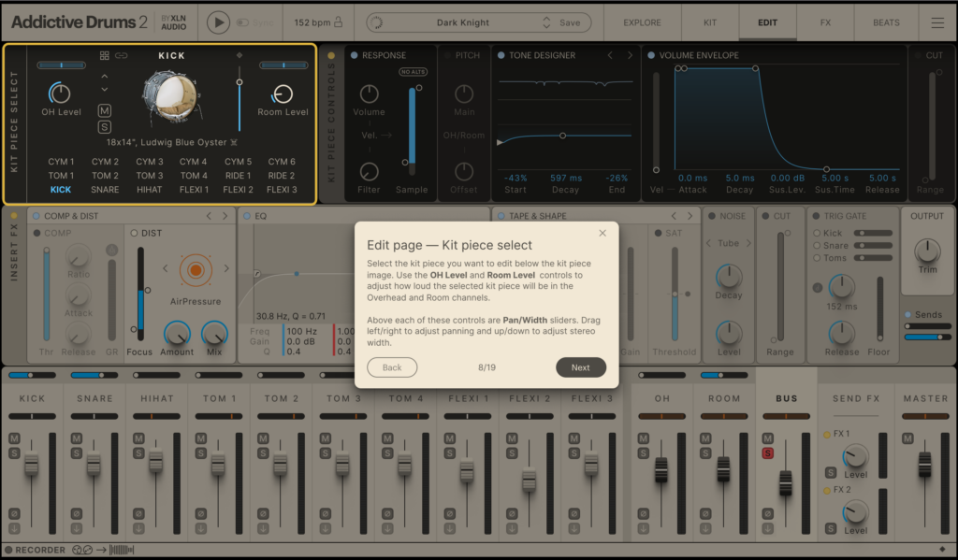
Task: Select the kick drum image
Action: (x=171, y=98)
